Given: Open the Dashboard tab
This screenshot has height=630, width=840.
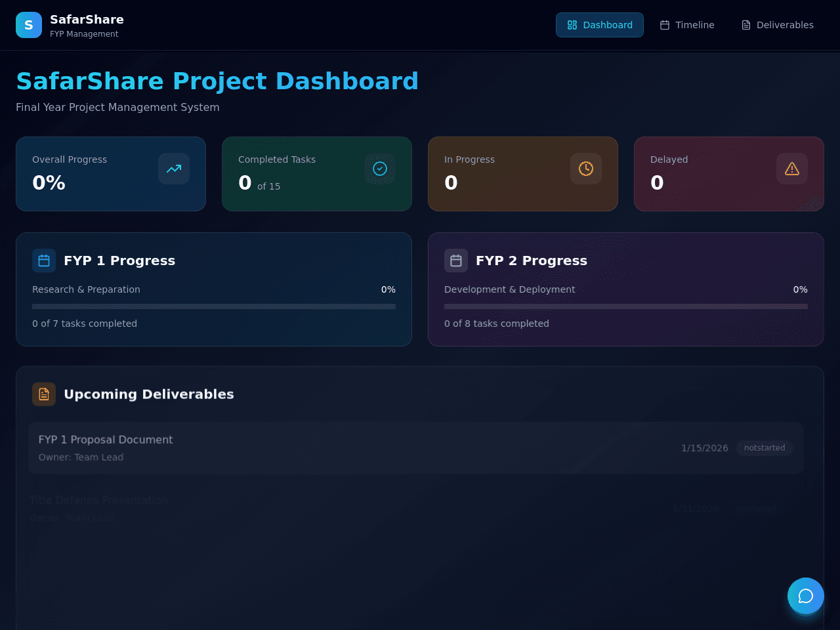Looking at the screenshot, I should click(x=600, y=25).
